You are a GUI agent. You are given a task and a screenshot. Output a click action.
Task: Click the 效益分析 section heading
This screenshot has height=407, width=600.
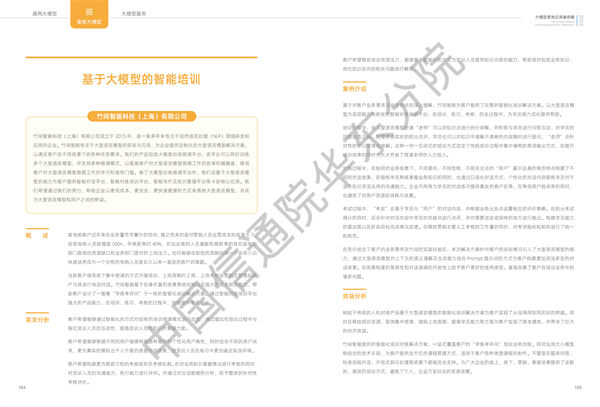pyautogui.click(x=354, y=296)
